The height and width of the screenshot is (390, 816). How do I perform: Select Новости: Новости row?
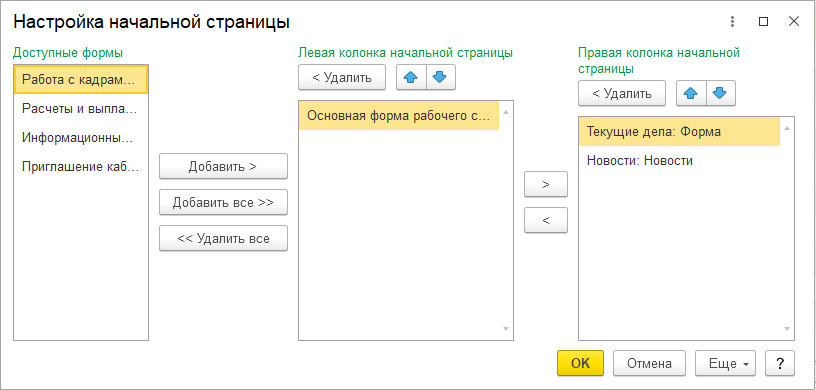coord(679,160)
